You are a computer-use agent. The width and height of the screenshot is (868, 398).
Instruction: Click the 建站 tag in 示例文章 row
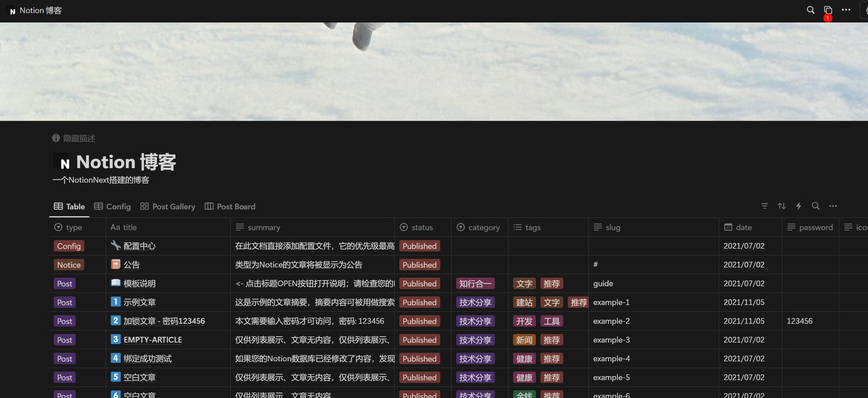[x=524, y=302]
